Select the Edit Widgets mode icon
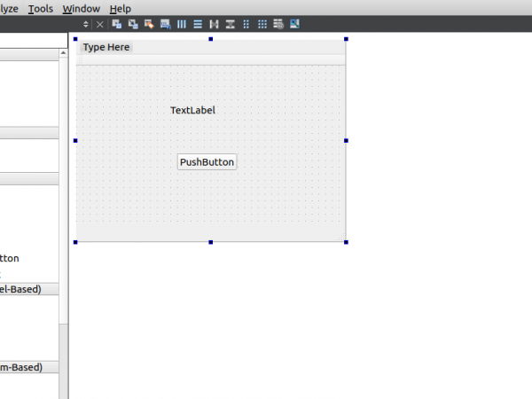This screenshot has width=532, height=399. pos(116,24)
